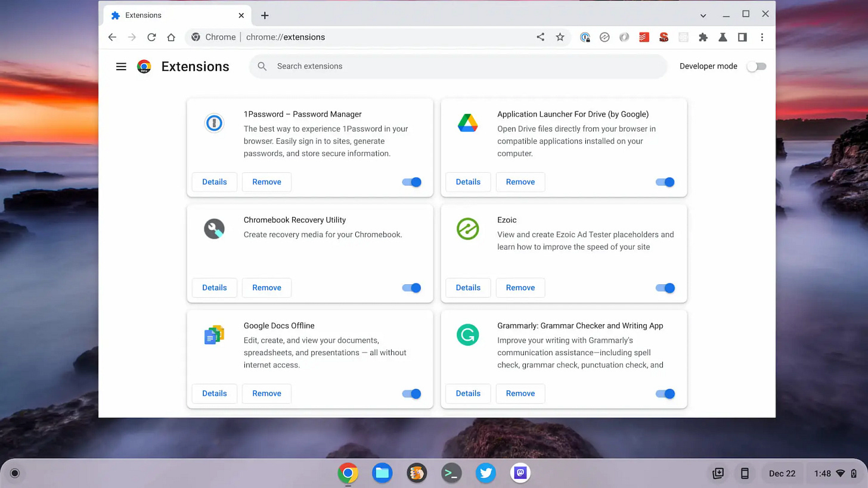Remove Application Launcher For Drive
Screen dimensions: 868x488
pyautogui.click(x=520, y=182)
